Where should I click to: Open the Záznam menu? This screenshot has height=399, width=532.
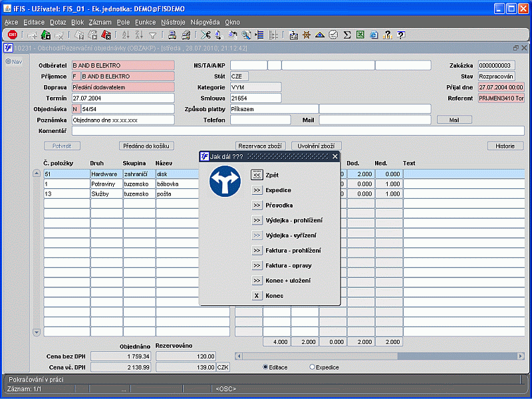(x=100, y=22)
